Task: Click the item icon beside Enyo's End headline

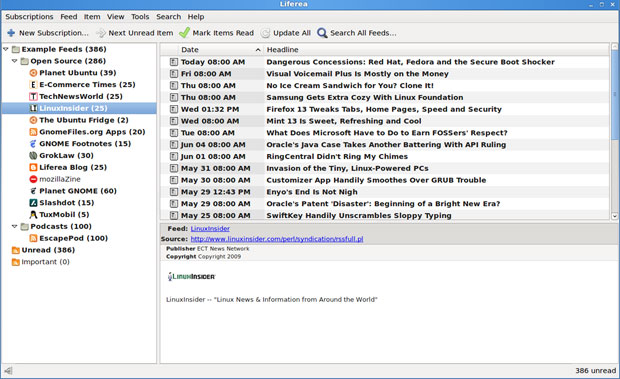Action: point(174,192)
